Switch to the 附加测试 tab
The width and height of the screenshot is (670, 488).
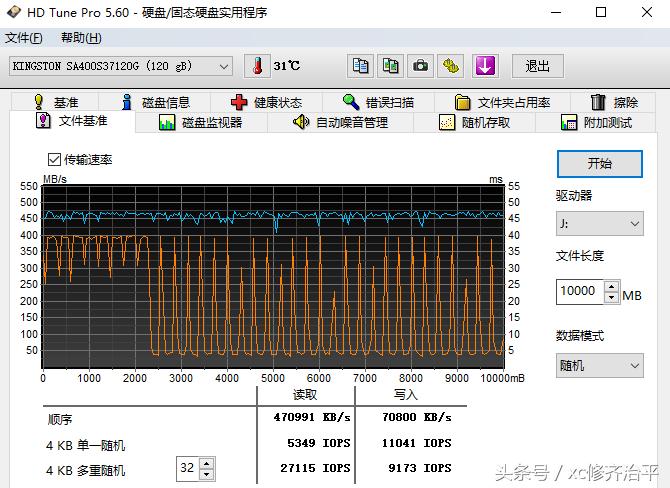[x=596, y=123]
